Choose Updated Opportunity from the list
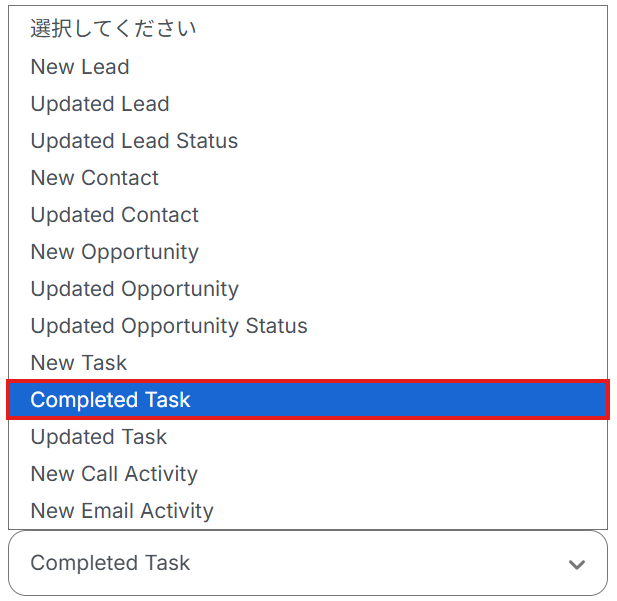The width and height of the screenshot is (617, 601). tap(135, 289)
